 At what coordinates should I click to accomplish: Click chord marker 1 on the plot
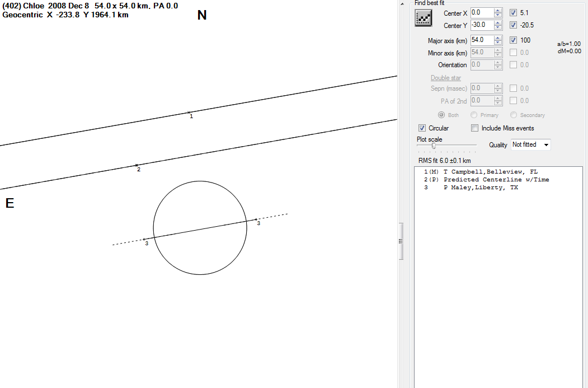[x=189, y=113]
